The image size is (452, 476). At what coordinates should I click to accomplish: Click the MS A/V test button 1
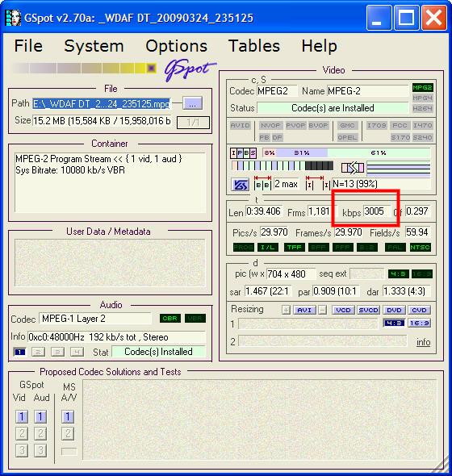[68, 416]
